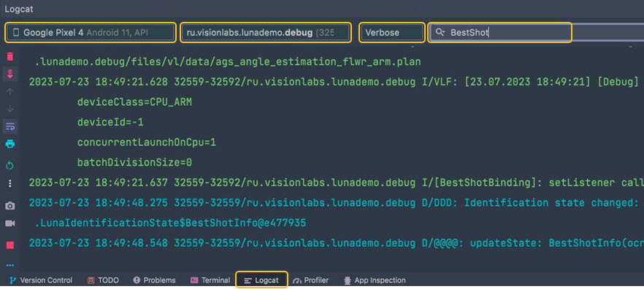Click the BestShotBinding setListener log line
Image resolution: width=644 pixels, height=289 pixels.
click(x=337, y=182)
